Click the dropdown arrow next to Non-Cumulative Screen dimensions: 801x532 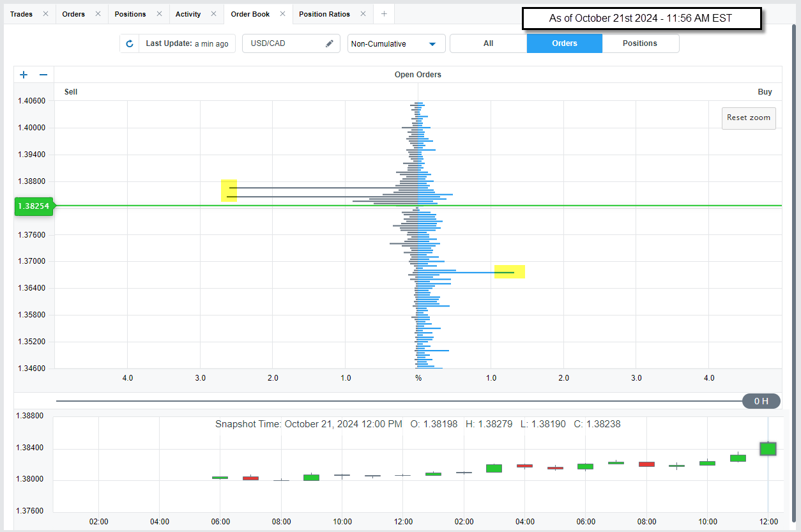(432, 44)
